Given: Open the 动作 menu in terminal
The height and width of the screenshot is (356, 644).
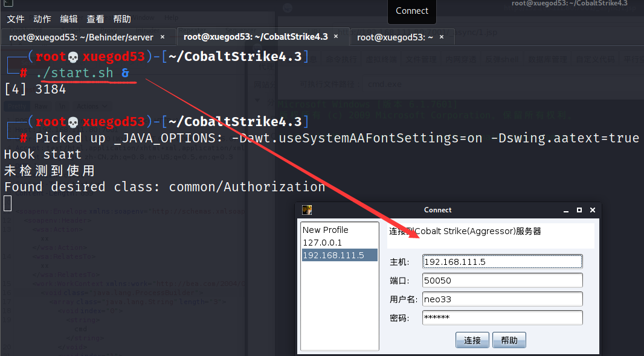Looking at the screenshot, I should [x=42, y=19].
